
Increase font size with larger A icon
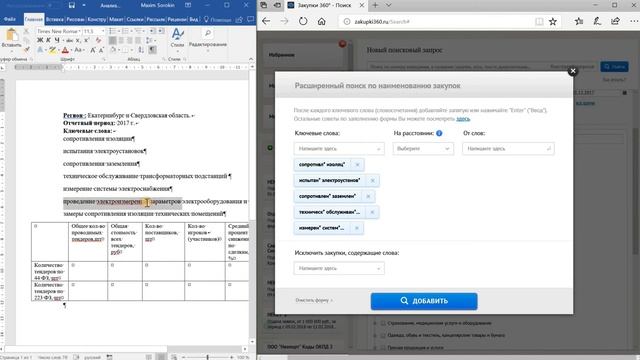tap(93, 50)
